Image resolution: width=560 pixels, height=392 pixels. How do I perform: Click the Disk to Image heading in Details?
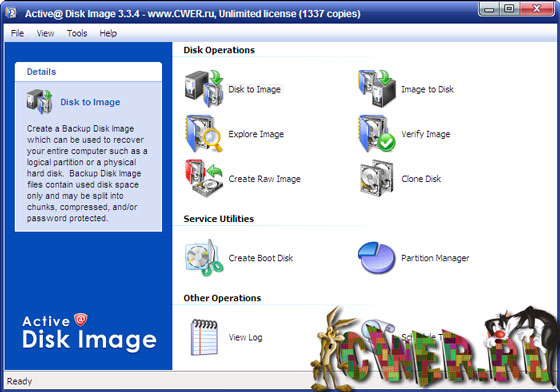click(x=90, y=102)
